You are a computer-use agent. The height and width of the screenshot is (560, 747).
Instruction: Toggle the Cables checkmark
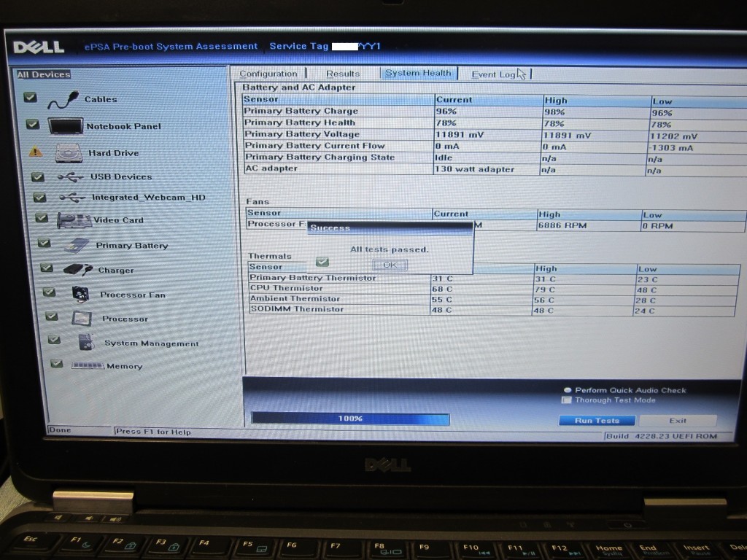tap(30, 98)
